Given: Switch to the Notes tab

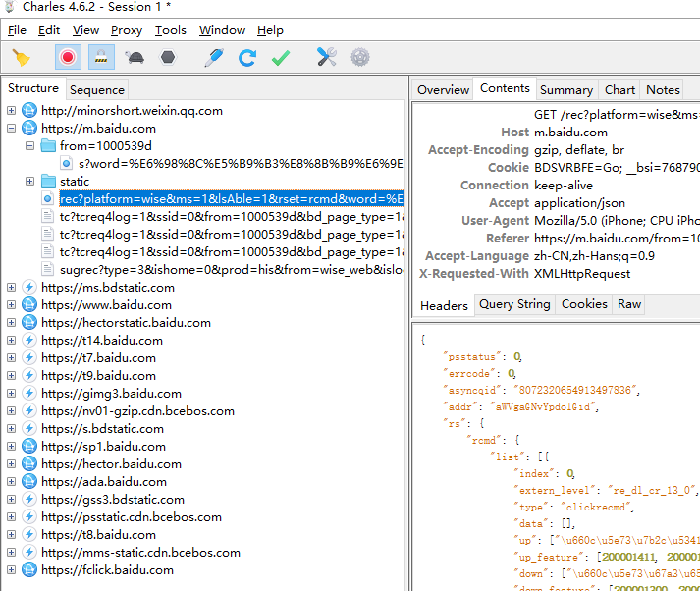Looking at the screenshot, I should pyautogui.click(x=663, y=89).
